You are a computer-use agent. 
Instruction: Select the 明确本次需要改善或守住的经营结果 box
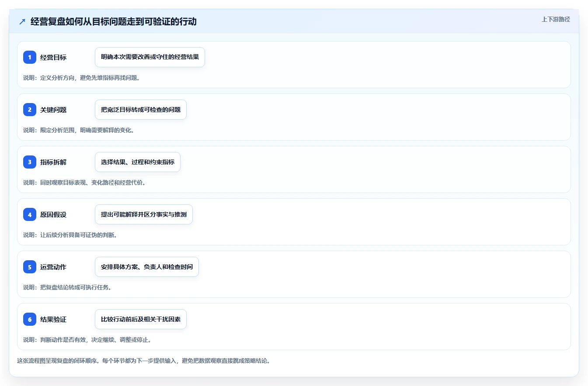[150, 57]
